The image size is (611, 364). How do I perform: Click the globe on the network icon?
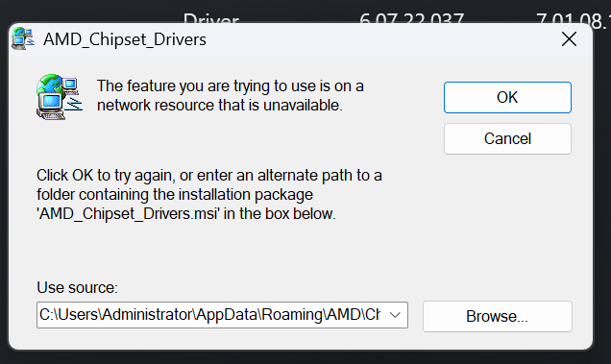point(48,84)
